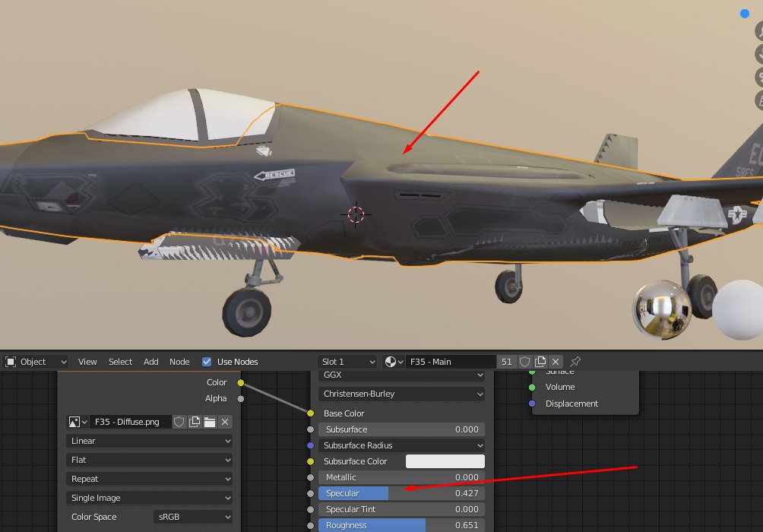Viewport: 763px width, 532px height.
Task: Duplicate the F35 - Diffuse.png image
Action: (x=195, y=422)
